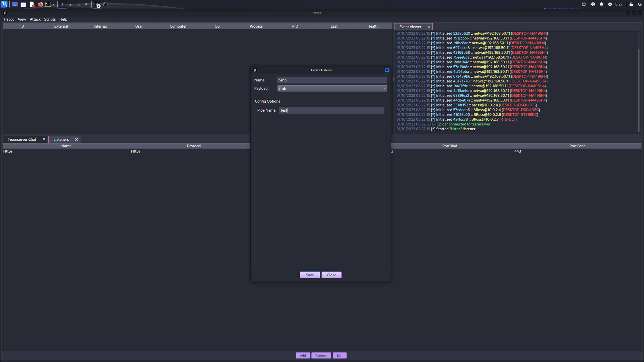Screen dimensions: 644x362
Task: Click the network connection tray icon
Action: click(x=583, y=4)
